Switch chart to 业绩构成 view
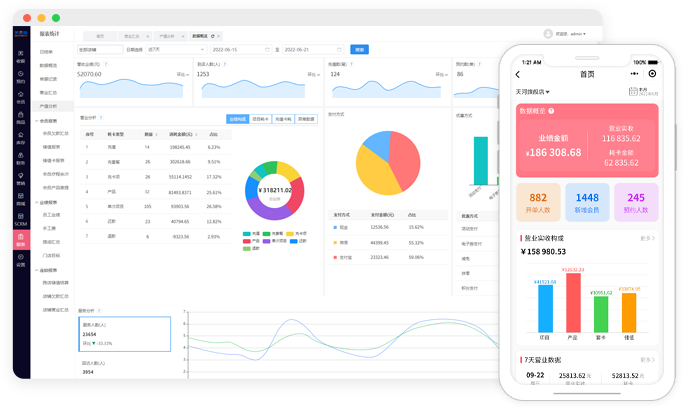The height and width of the screenshot is (408, 684). click(236, 117)
